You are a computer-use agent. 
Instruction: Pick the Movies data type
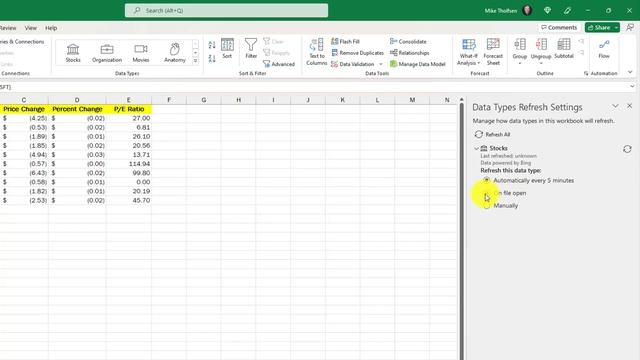tap(141, 53)
